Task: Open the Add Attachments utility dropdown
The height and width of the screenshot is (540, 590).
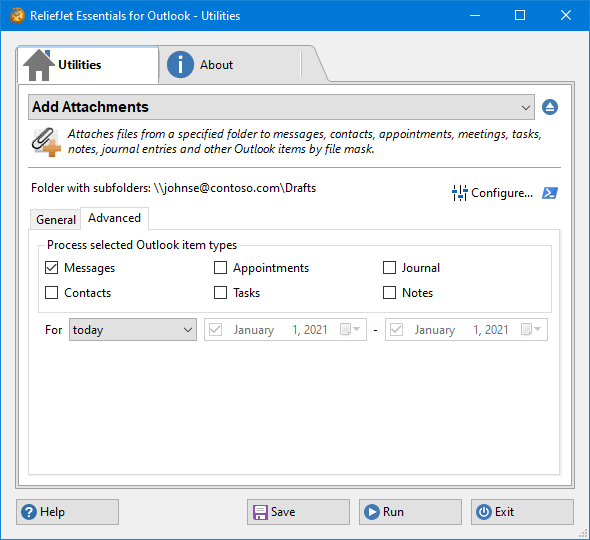Action: coord(281,107)
